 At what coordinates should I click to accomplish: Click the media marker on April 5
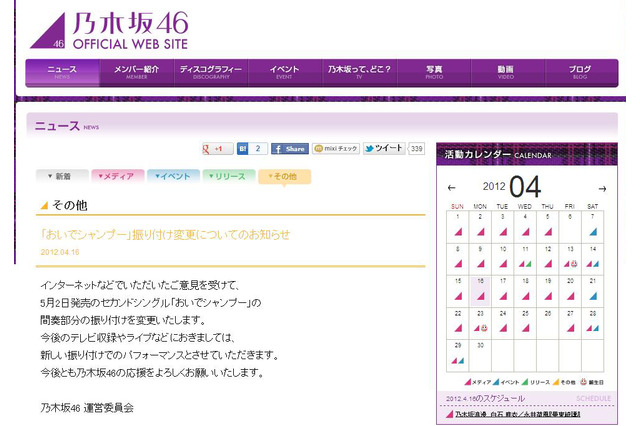(548, 232)
